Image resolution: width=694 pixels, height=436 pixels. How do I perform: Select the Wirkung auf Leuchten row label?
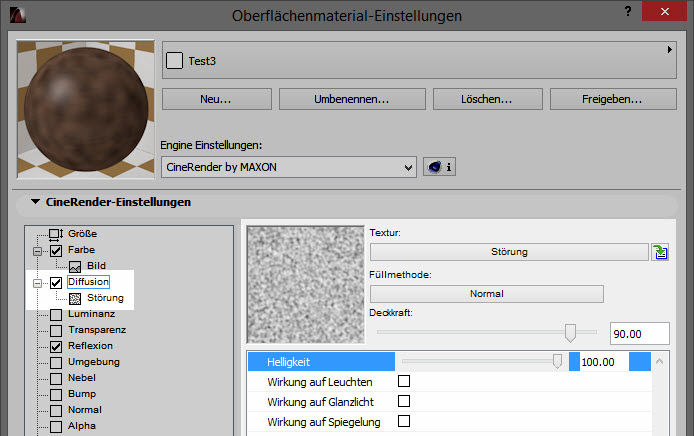coord(320,382)
